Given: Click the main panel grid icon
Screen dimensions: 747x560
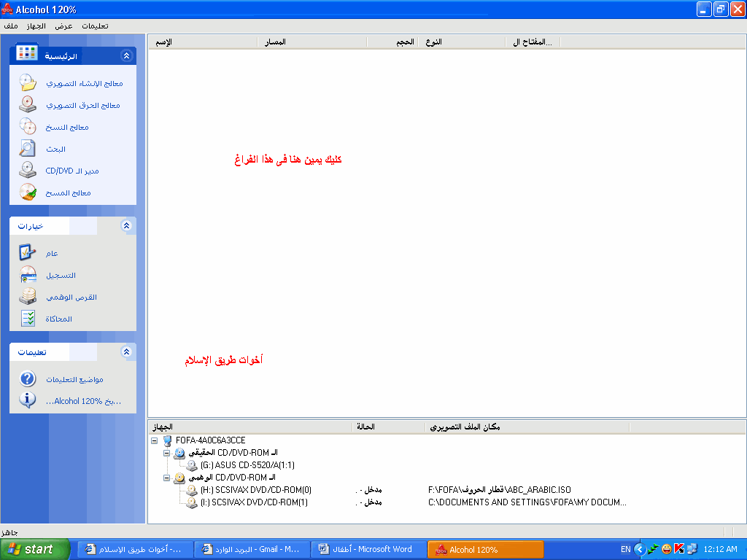Looking at the screenshot, I should click(x=27, y=52).
